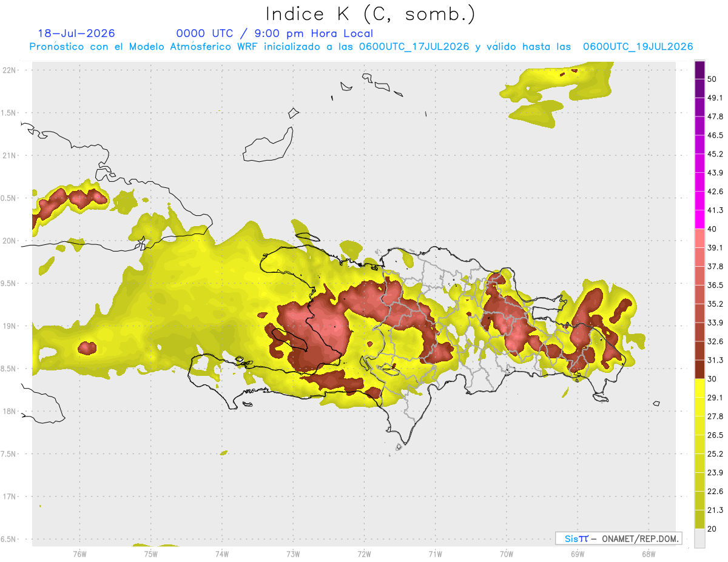Click the '40' value on the color scale
Viewport: 728px width, 562px height.
[713, 229]
